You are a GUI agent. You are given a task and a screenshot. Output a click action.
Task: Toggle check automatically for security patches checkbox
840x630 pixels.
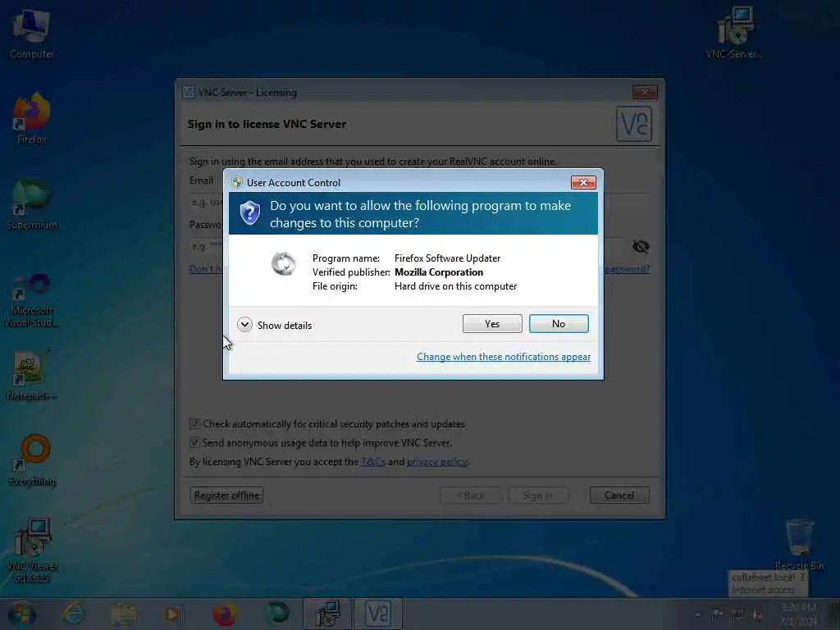[194, 424]
